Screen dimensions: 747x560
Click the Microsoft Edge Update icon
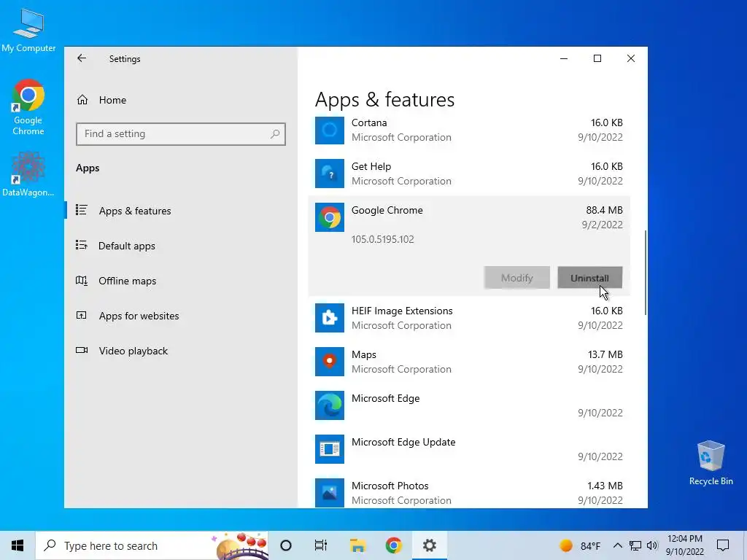(x=329, y=449)
